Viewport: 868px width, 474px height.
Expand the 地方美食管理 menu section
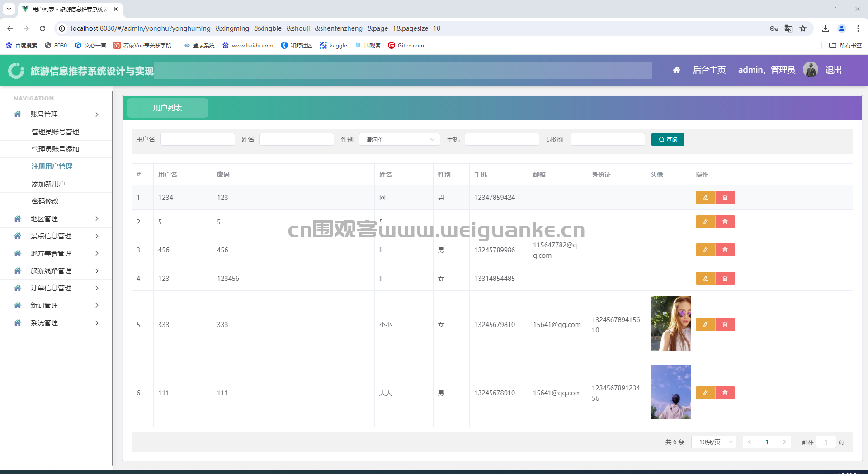pyautogui.click(x=56, y=254)
